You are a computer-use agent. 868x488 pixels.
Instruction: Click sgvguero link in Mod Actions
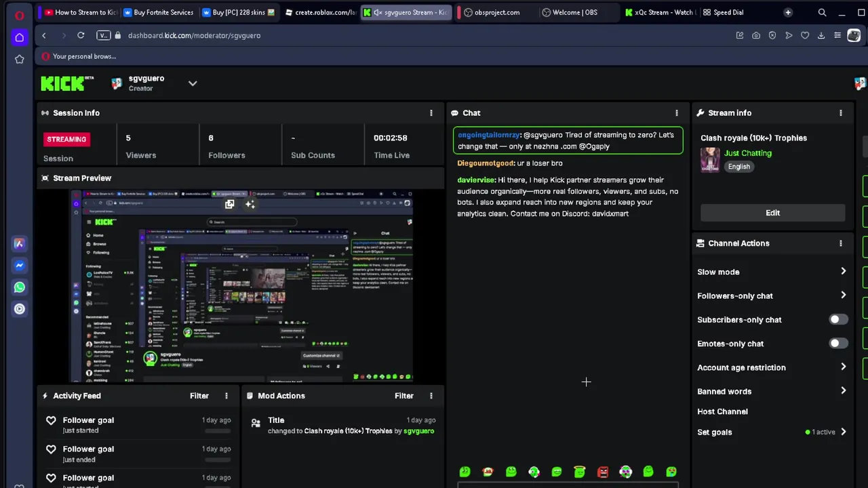pyautogui.click(x=418, y=431)
